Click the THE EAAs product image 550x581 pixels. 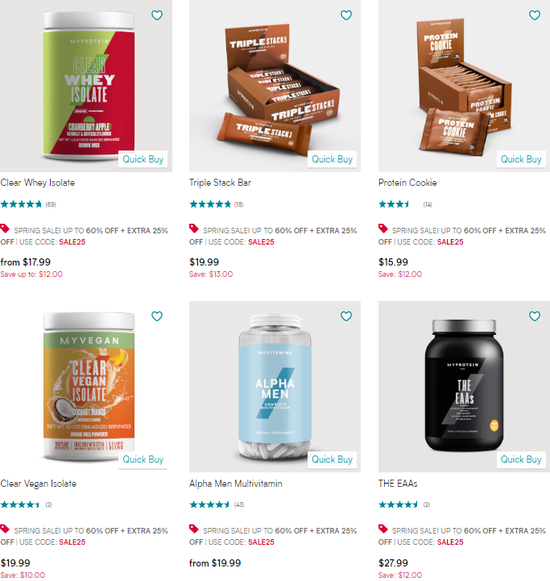tap(464, 386)
